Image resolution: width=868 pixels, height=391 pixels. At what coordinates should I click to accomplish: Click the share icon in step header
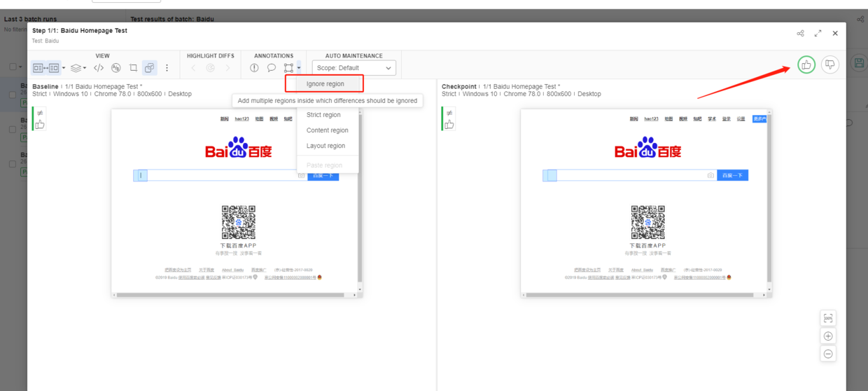801,33
